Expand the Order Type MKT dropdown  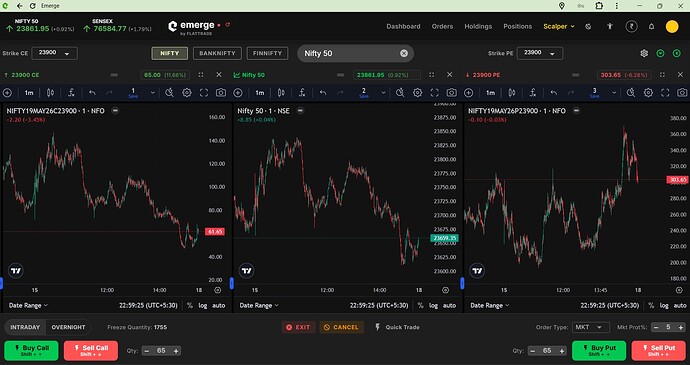coord(591,327)
